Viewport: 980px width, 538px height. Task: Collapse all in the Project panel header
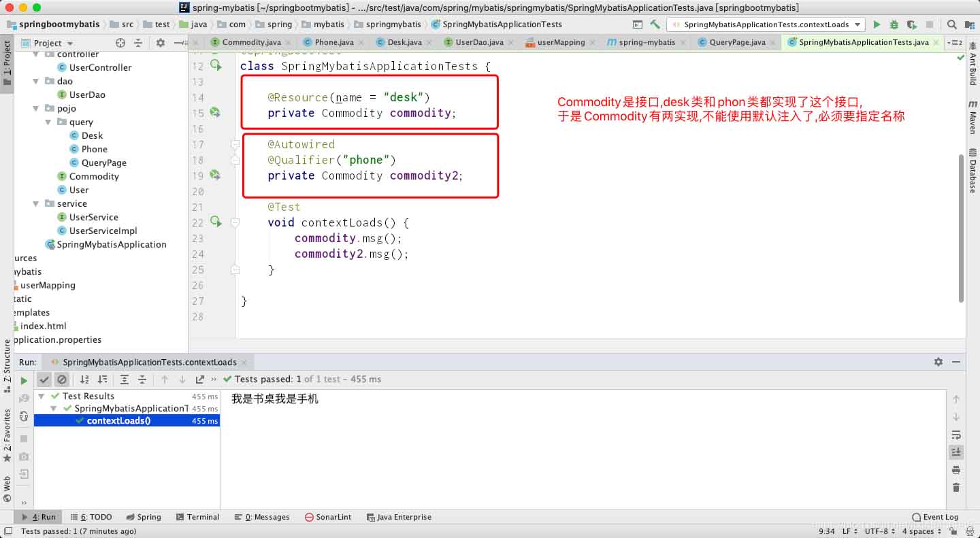[x=138, y=42]
